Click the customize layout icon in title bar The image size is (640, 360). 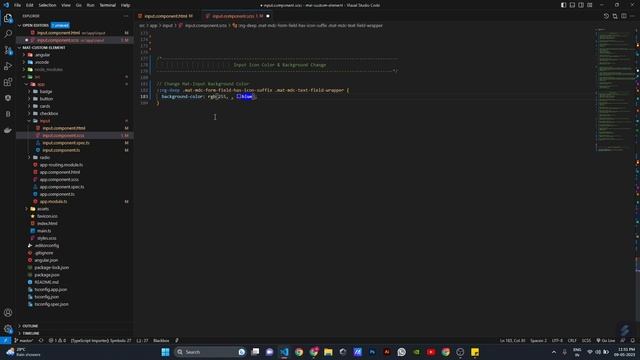click(590, 5)
